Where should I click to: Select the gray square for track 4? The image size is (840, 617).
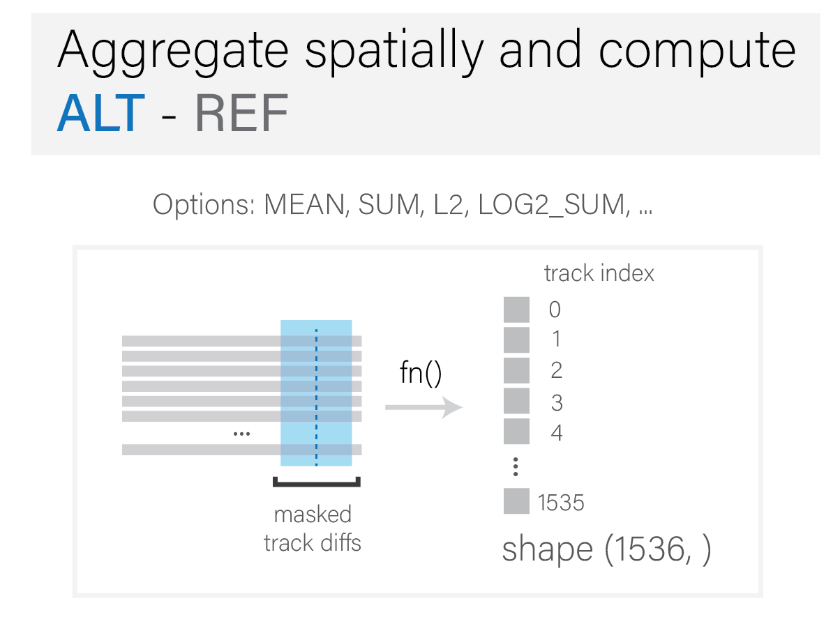[x=516, y=432]
